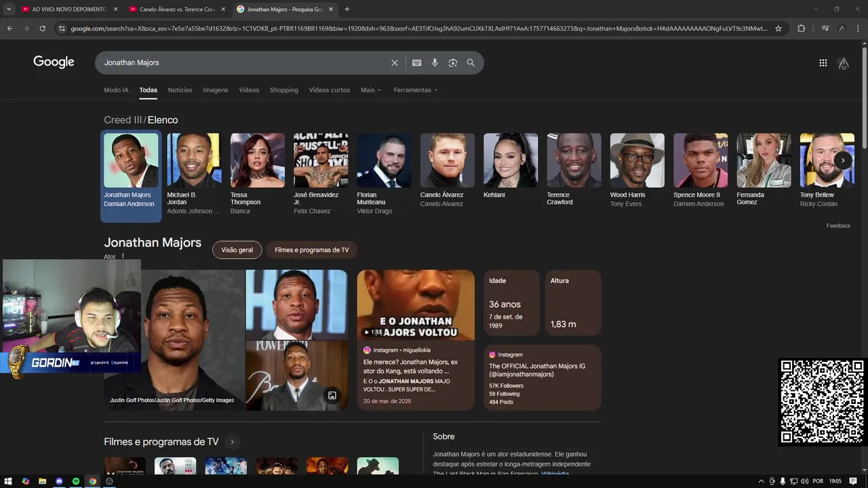
Task: Select Canelo Álvarez cast card
Action: pyautogui.click(x=447, y=170)
